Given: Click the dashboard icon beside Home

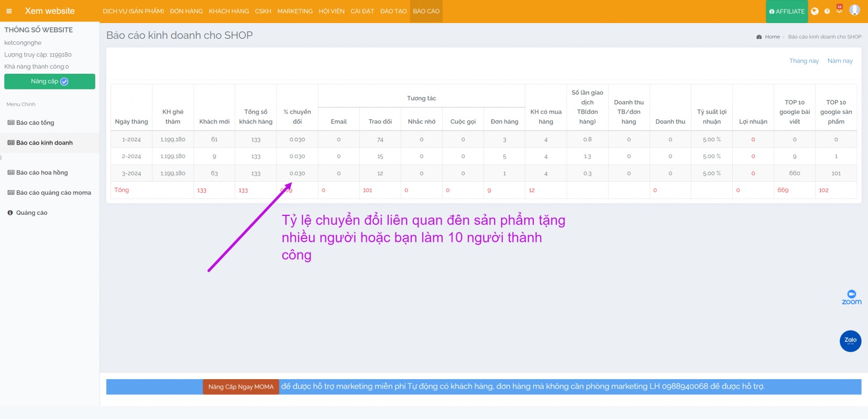Looking at the screenshot, I should click(x=759, y=37).
